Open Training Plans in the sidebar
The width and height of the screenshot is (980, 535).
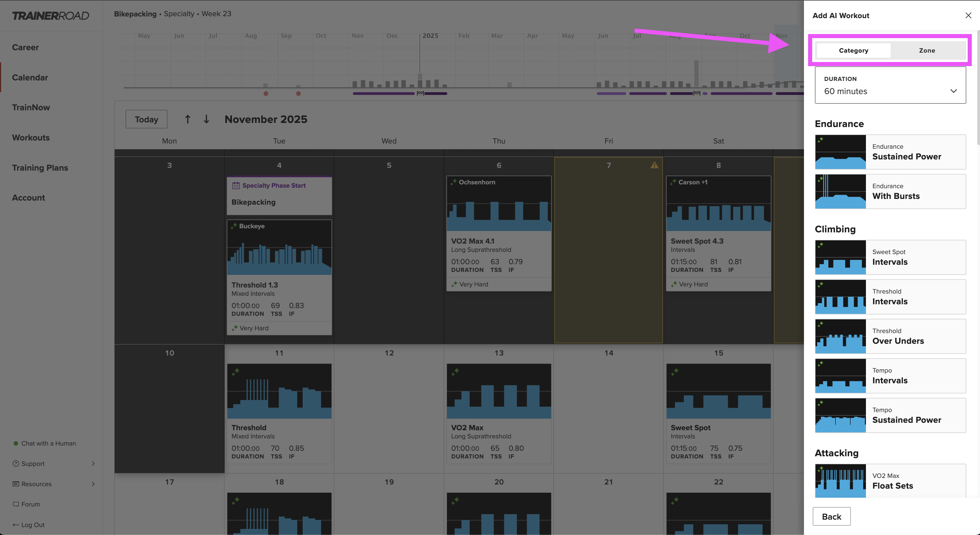click(40, 168)
